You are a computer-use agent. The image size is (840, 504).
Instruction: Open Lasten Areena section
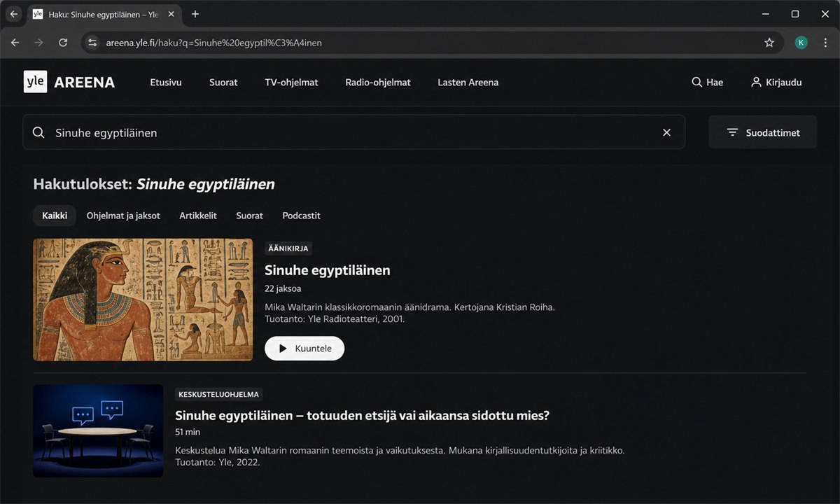point(468,82)
